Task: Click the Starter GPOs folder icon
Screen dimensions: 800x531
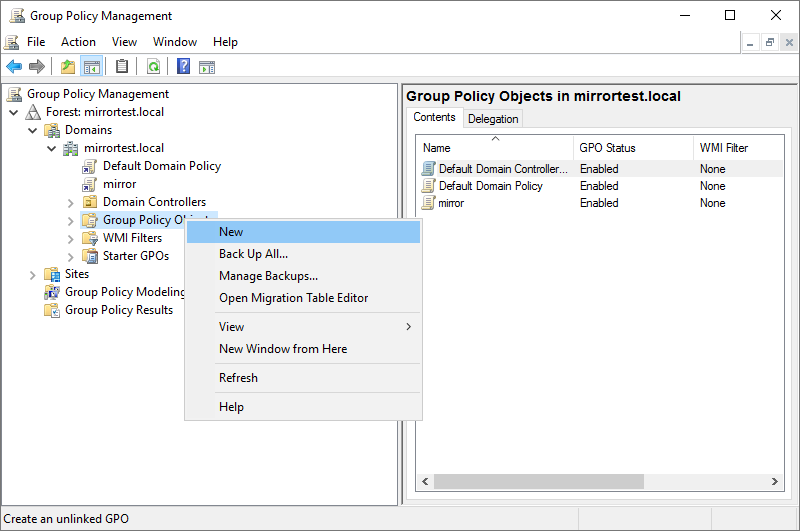Action: tap(90, 256)
